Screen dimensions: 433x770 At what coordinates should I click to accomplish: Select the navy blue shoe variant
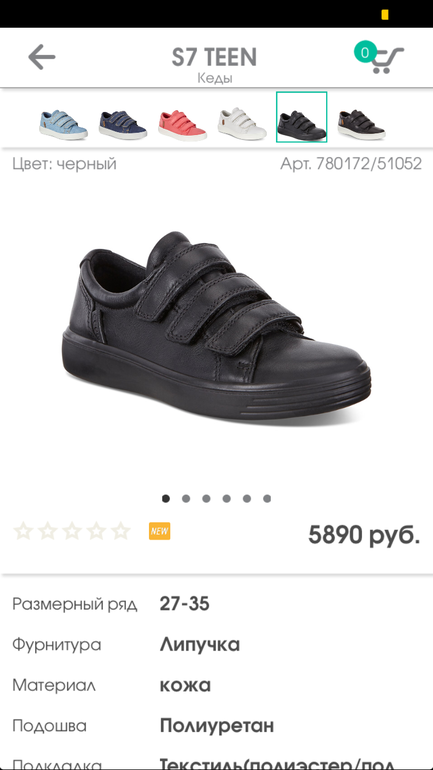(x=123, y=125)
